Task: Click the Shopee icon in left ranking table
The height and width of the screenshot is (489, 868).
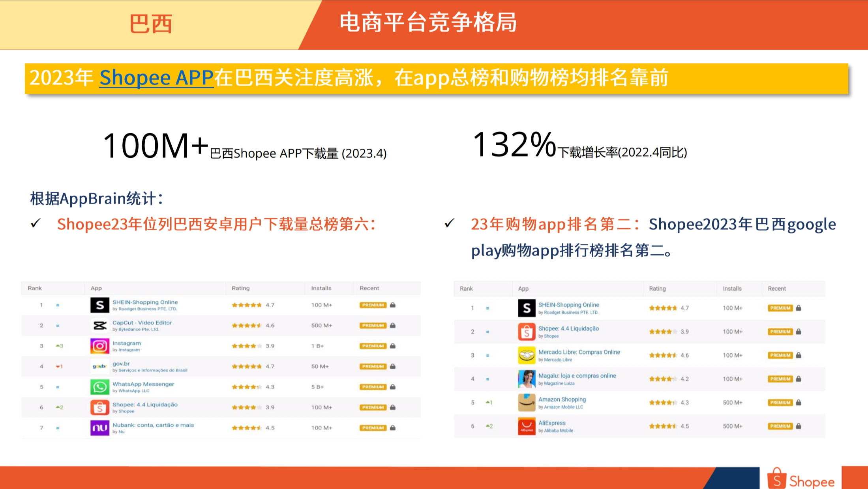Action: click(x=100, y=408)
